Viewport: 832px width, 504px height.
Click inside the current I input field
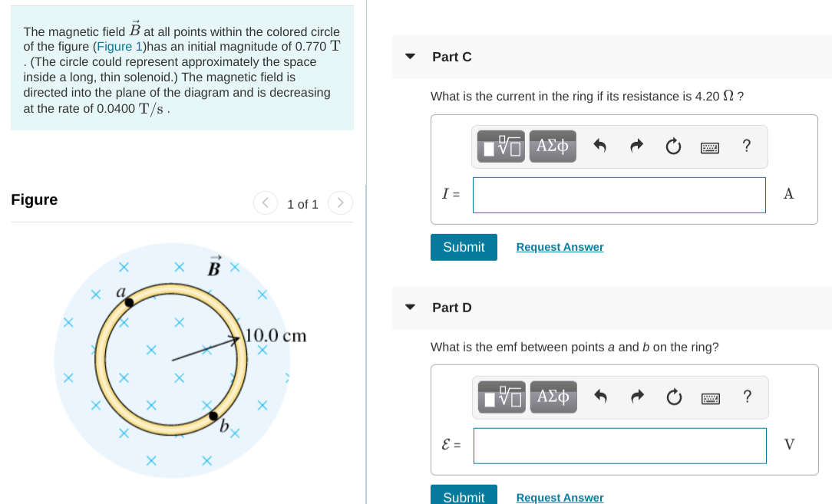(619, 195)
